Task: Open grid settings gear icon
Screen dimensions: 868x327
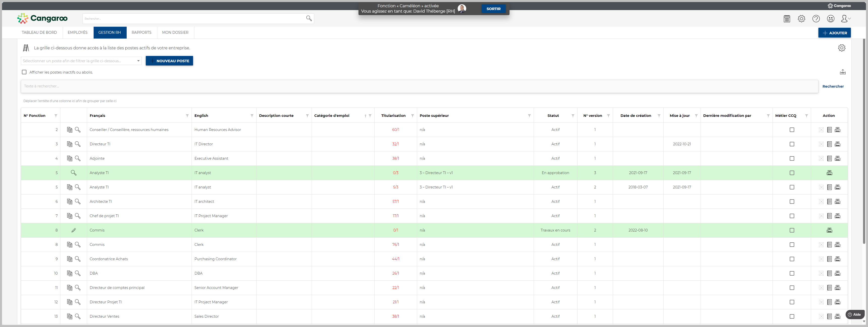Action: (x=841, y=48)
